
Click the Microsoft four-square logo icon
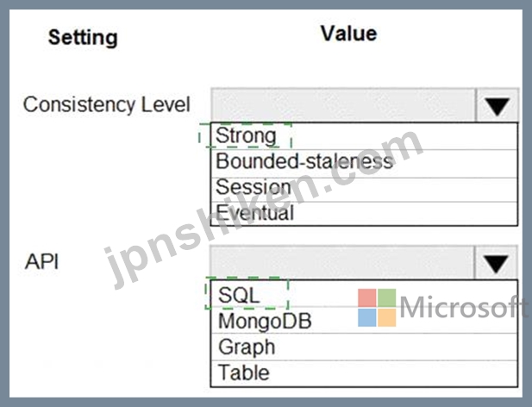point(377,308)
